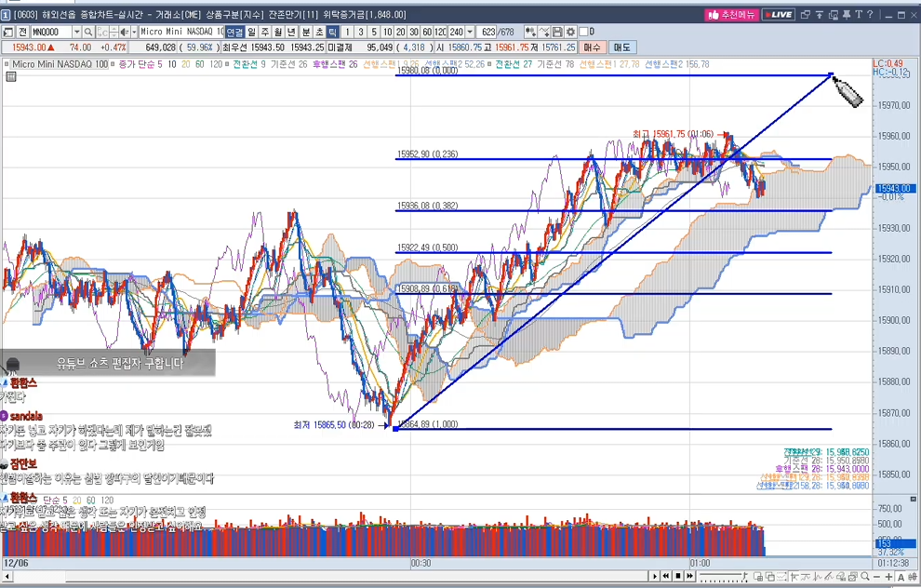Viewport: 921px width, 588px height.
Task: Click the chart line tool icon beside save
Action: (544, 32)
